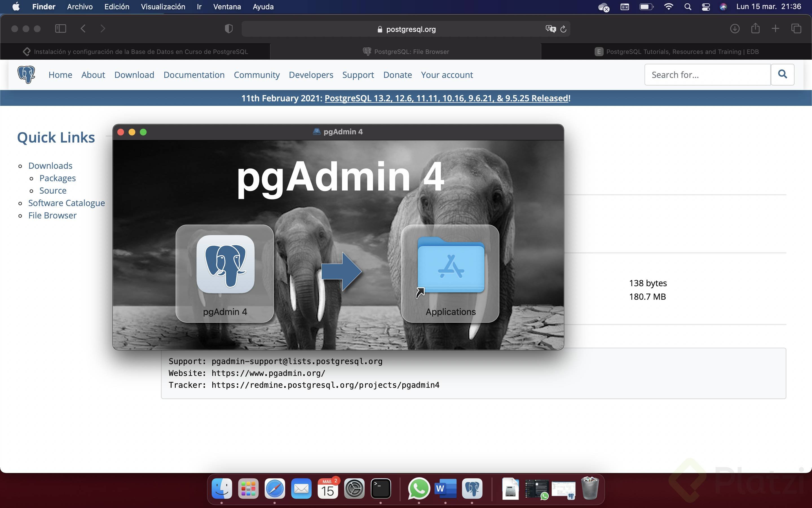
Task: Click the website search magnifier button
Action: tap(782, 74)
